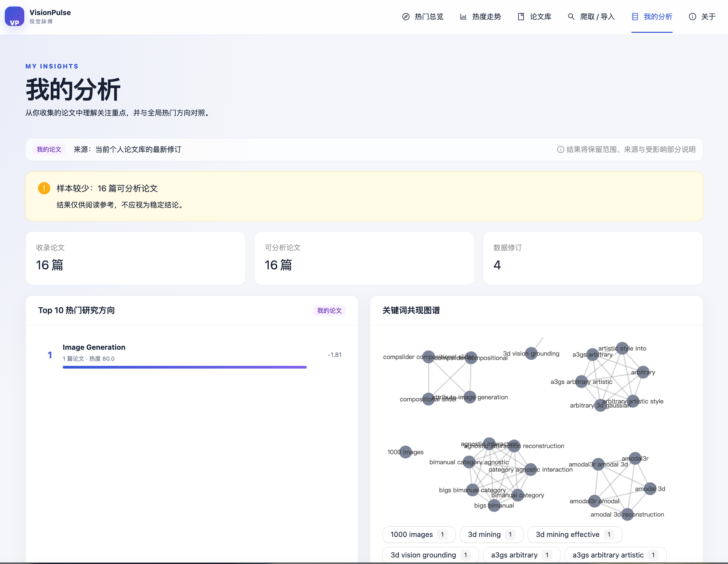Click the attribute image generation graph node
The height and width of the screenshot is (564, 728).
(x=470, y=397)
